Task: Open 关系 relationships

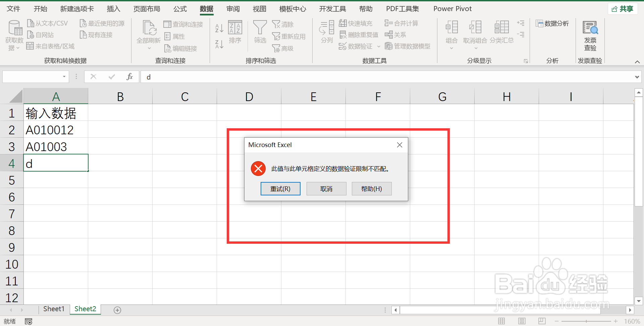Action: [x=395, y=35]
